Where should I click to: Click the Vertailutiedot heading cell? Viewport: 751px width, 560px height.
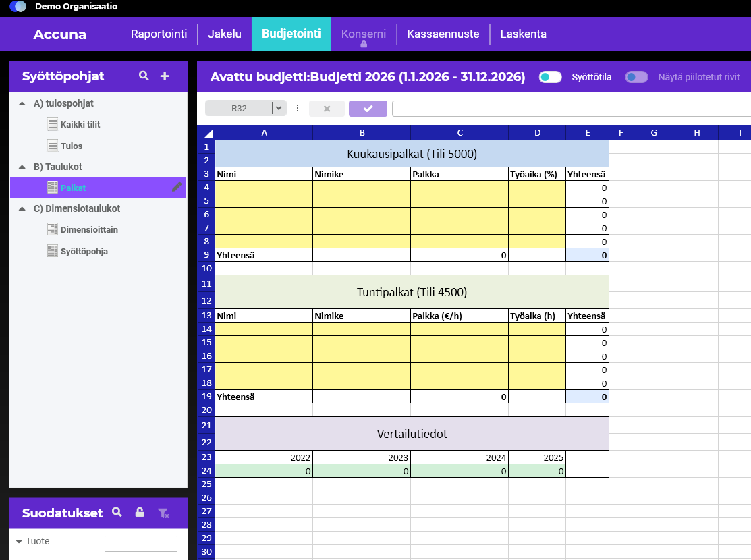coord(412,434)
